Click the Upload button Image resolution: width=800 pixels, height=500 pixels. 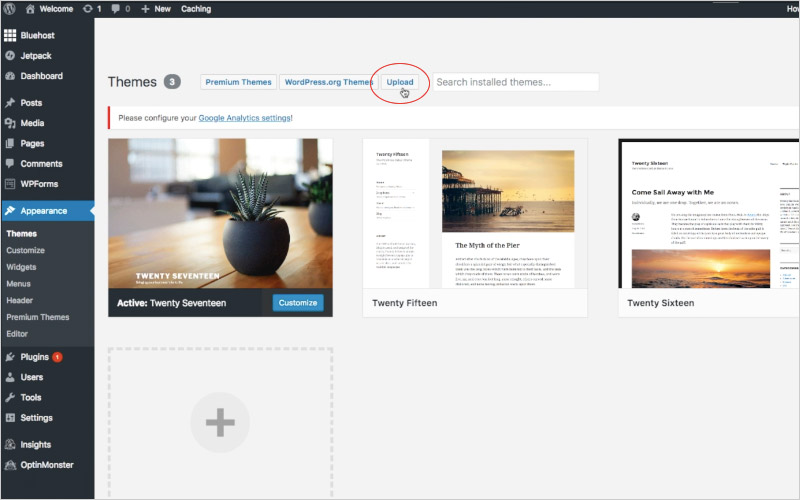coord(400,82)
